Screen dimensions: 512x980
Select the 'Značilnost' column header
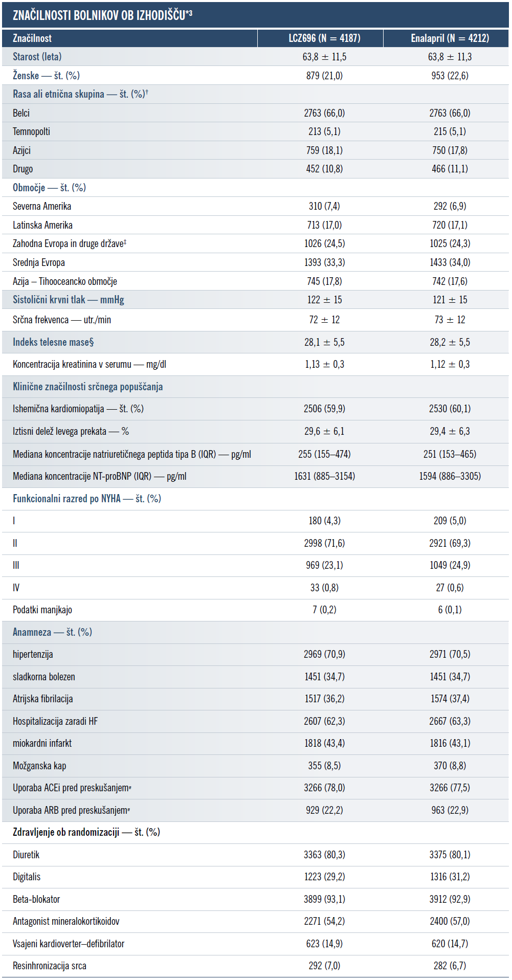[32, 38]
